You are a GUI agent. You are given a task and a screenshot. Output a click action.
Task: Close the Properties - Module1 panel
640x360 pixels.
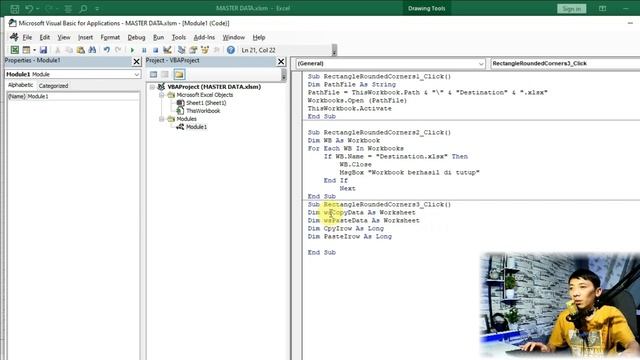point(136,61)
